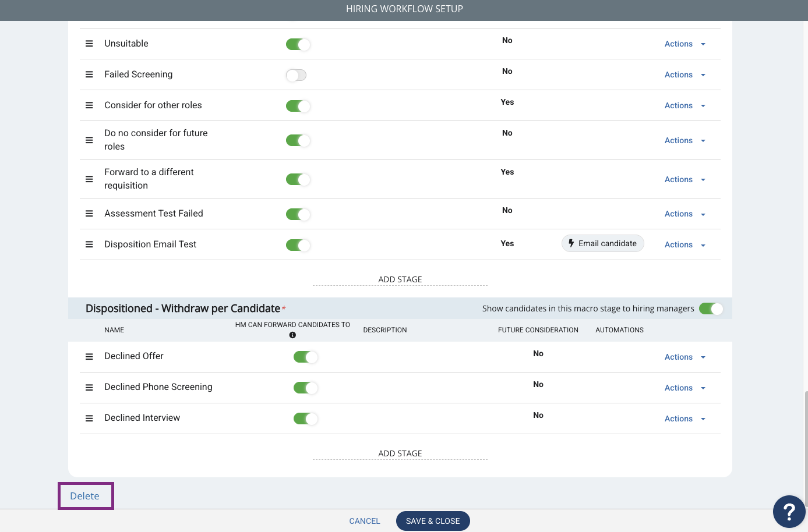The height and width of the screenshot is (532, 808).
Task: Click the CANCEL link
Action: point(365,521)
